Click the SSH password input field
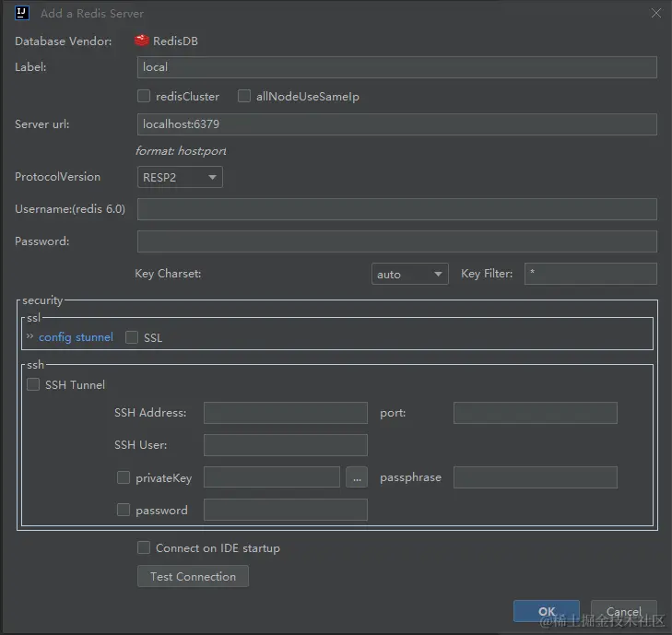 coord(286,510)
